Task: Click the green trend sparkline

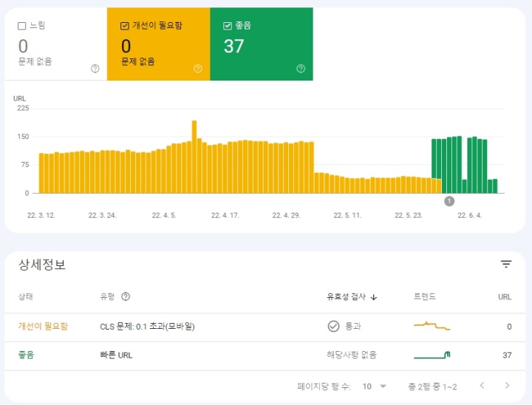Action: (432, 355)
